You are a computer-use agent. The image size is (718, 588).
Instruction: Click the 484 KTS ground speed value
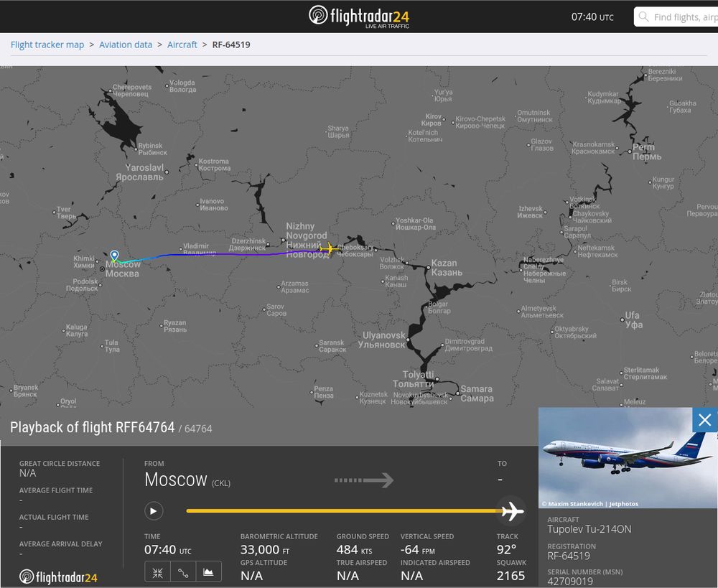point(354,549)
